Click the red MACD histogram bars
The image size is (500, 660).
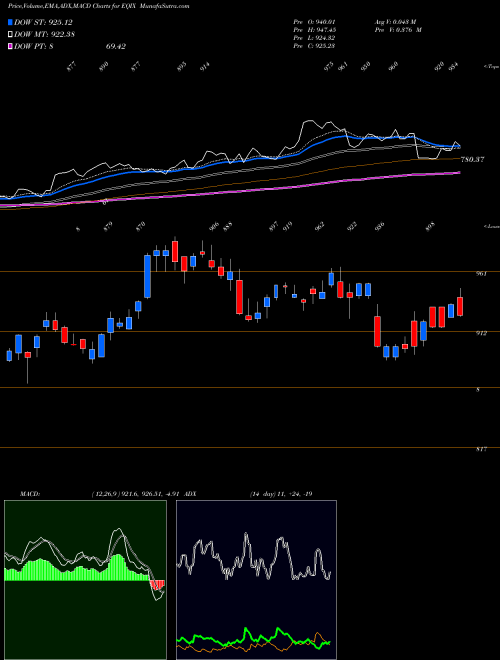point(157,585)
